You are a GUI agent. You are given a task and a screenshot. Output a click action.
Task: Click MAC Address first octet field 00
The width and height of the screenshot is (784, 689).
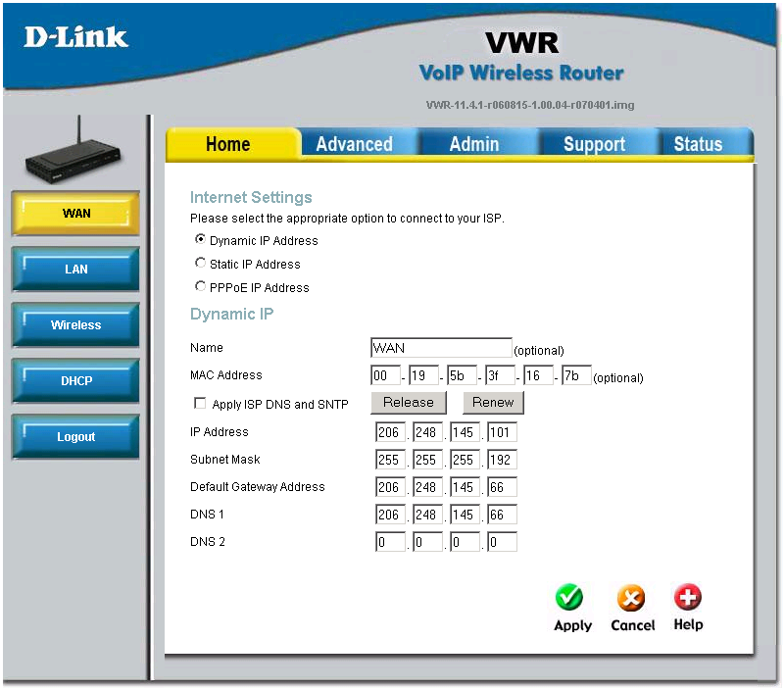pos(385,375)
